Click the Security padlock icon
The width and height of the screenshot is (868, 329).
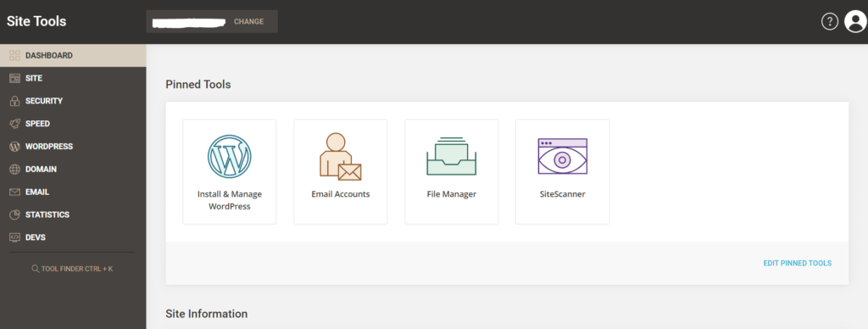[15, 101]
